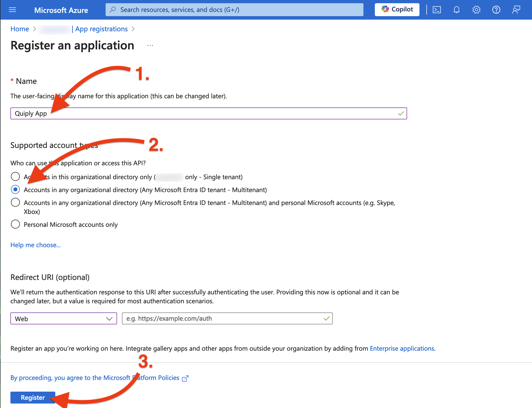
Task: Choose Personal Microsoft accounts only
Action: 15,224
